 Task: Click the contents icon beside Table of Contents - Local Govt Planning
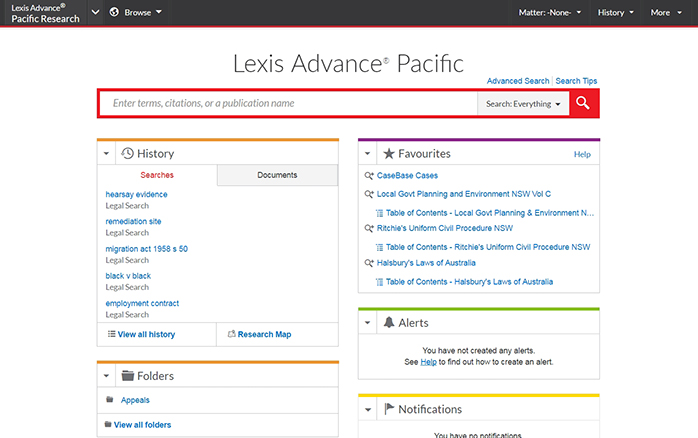pyautogui.click(x=379, y=213)
